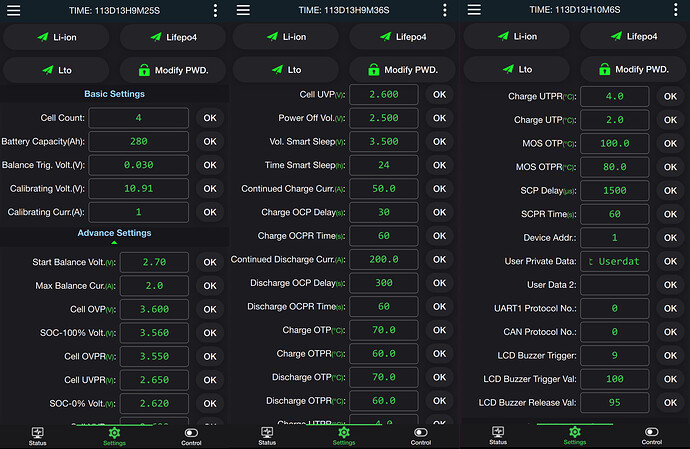The width and height of the screenshot is (690, 449).
Task: Open Control tab under the 113D13H9M25S screen
Action: tap(191, 436)
